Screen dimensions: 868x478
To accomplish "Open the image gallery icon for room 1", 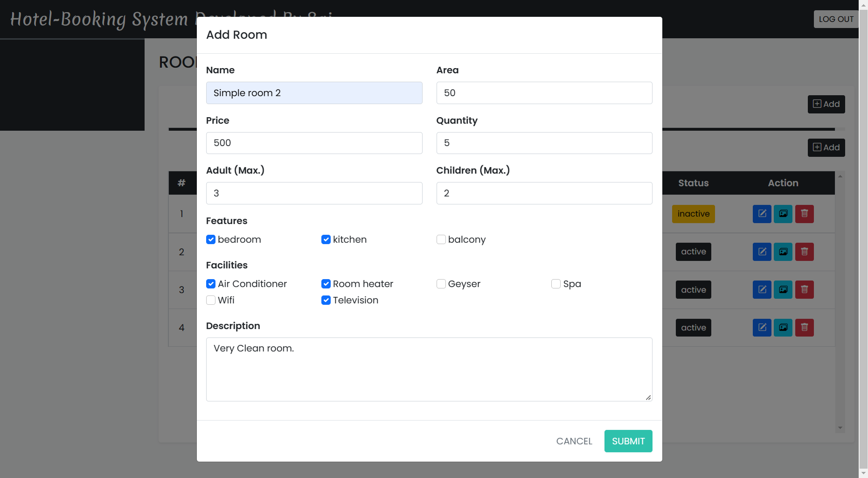I will click(783, 214).
